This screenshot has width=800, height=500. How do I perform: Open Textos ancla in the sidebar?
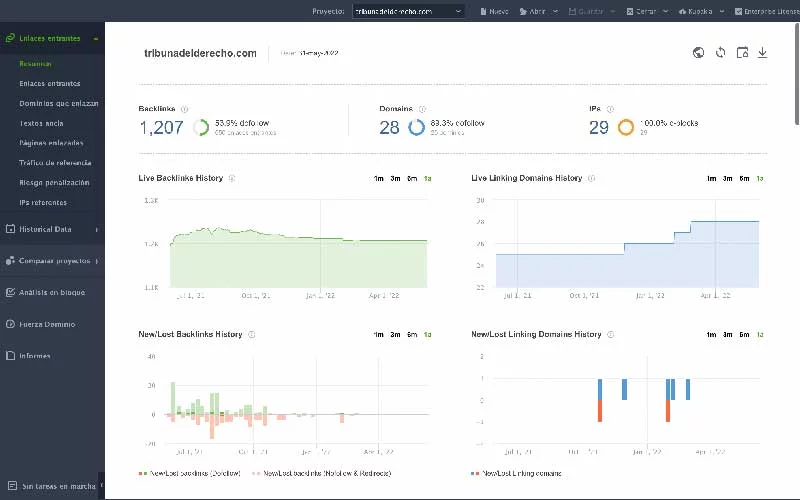point(41,123)
